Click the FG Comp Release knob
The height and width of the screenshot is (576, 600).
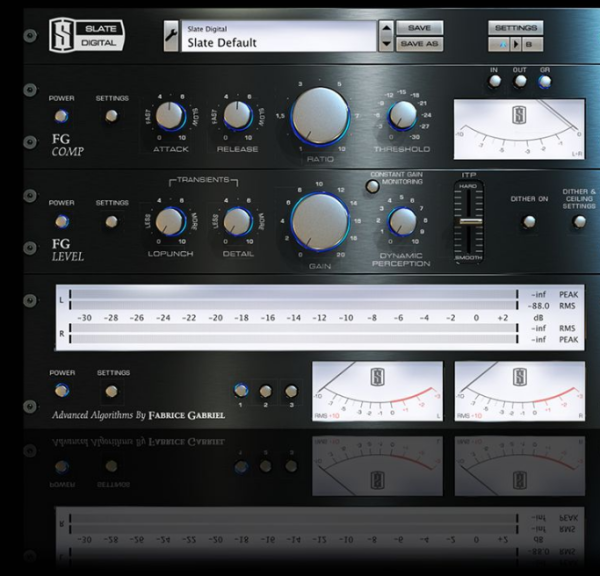pyautogui.click(x=237, y=116)
